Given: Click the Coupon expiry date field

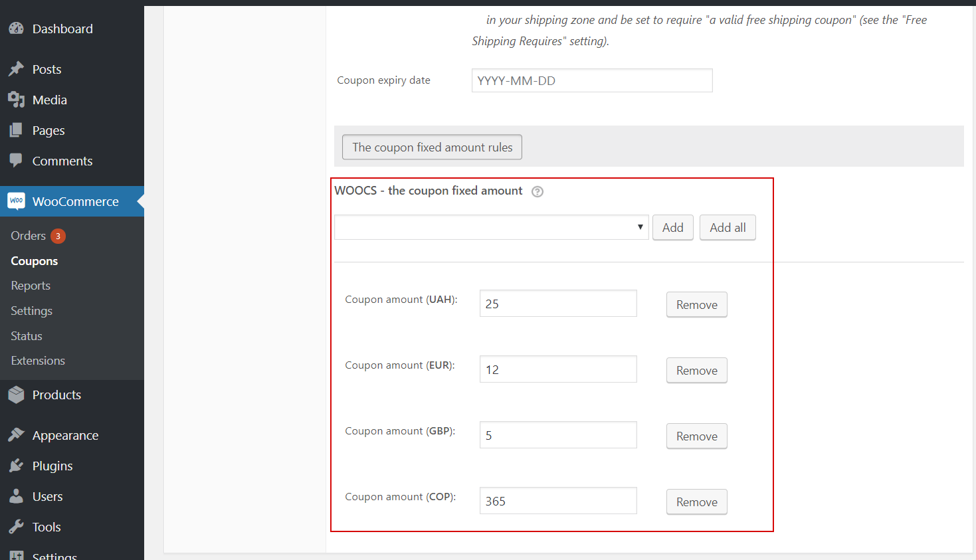Looking at the screenshot, I should click(592, 80).
